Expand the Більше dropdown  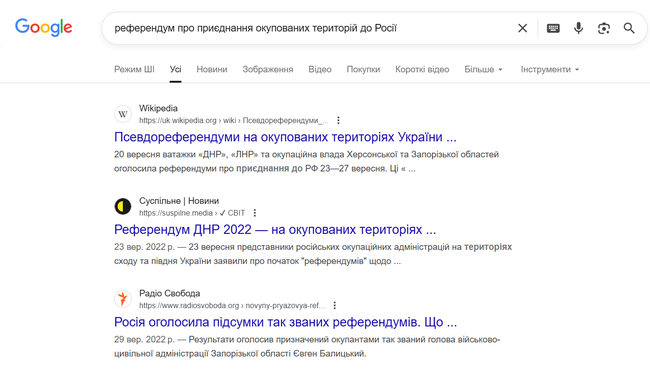[x=483, y=69]
